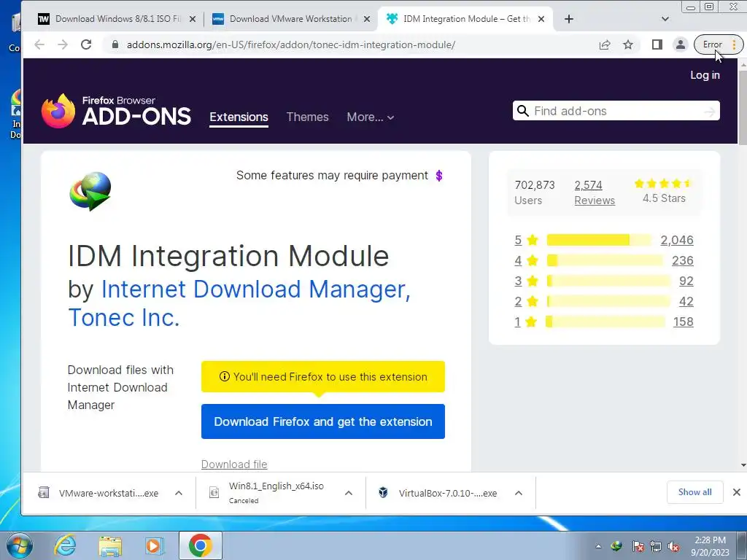This screenshot has height=560, width=747.
Task: Expand VirtualBox download options chevron
Action: click(519, 494)
